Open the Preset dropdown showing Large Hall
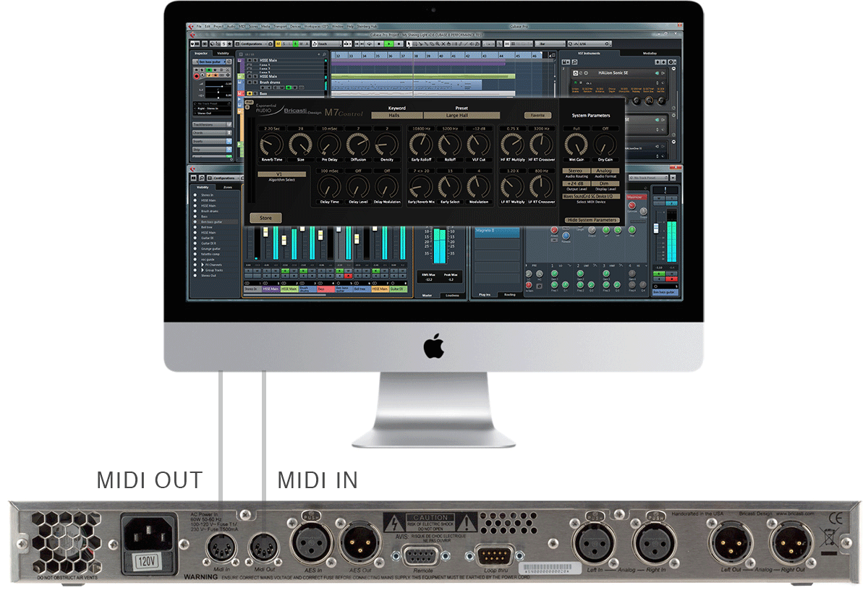Viewport: 868px width, 614px height. click(x=461, y=115)
